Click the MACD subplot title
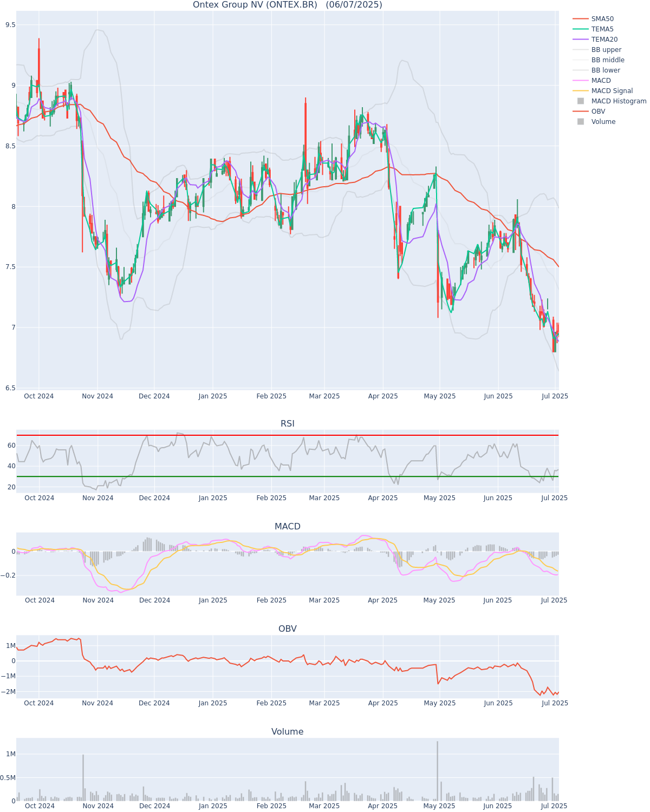This screenshot has width=650, height=812. pos(288,527)
